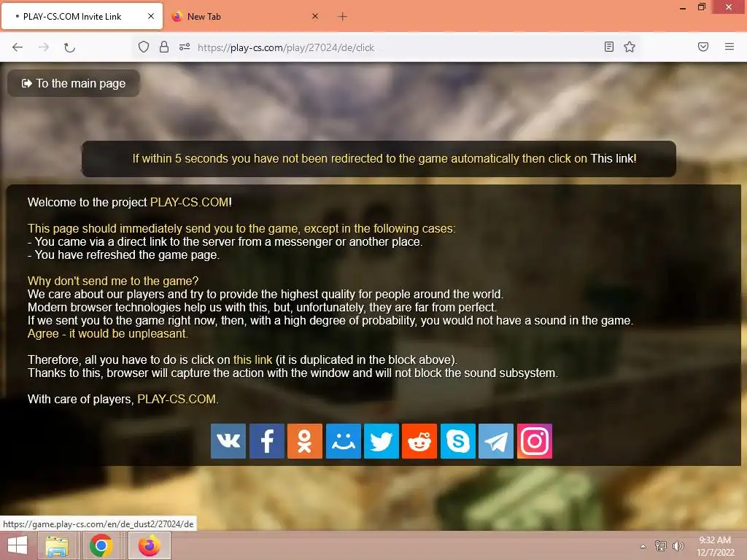Screen dimensions: 747x560
Task: Open the taskbar clock showing 9:32 AM
Action: tap(715, 546)
